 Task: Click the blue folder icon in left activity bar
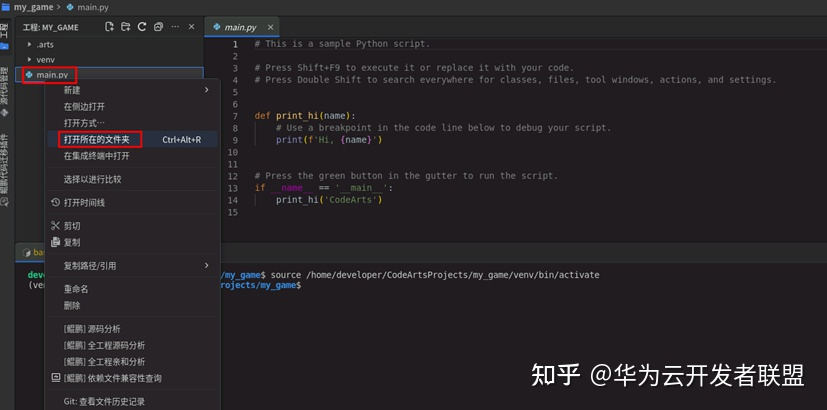5,46
